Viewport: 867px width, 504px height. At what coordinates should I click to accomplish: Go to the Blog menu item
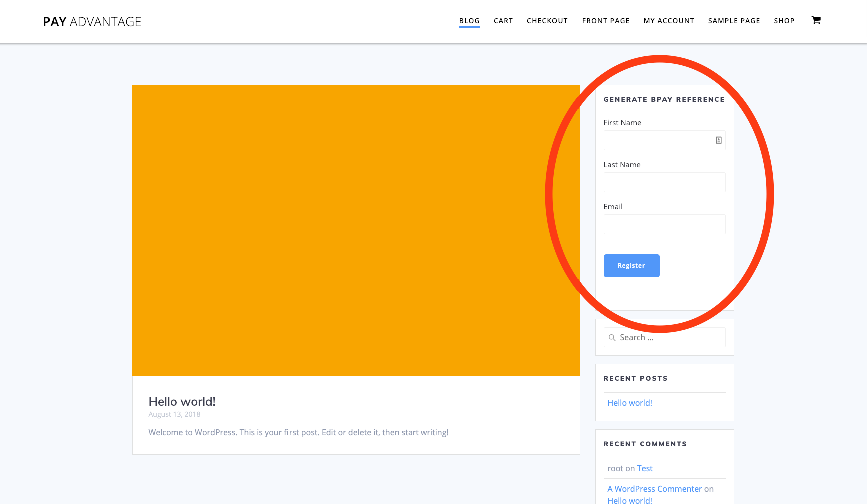pos(469,21)
